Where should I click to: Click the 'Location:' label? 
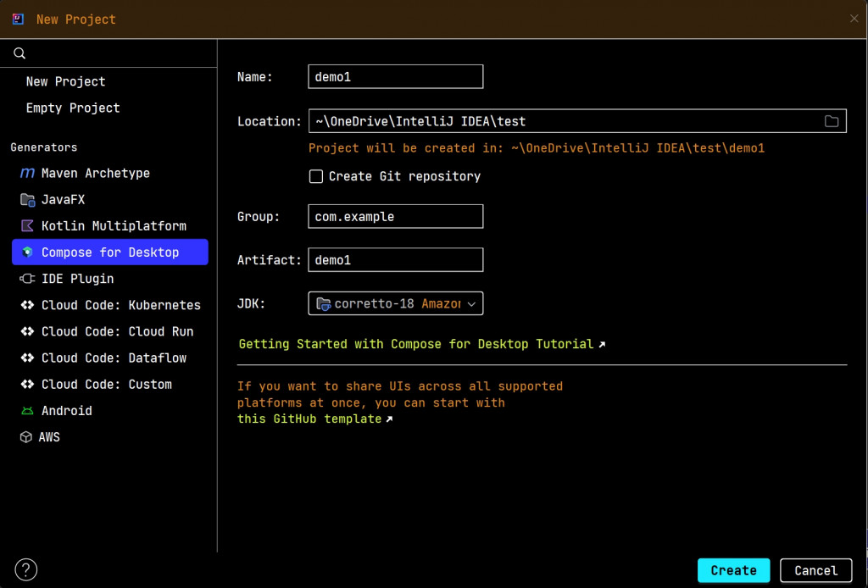[x=269, y=121]
